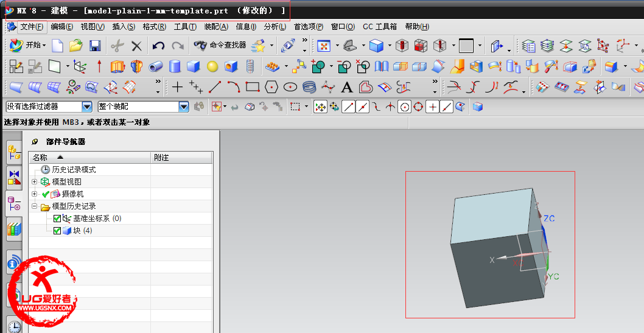
Task: Open the 没有选择过滤器 filter dropdown
Action: click(x=87, y=107)
